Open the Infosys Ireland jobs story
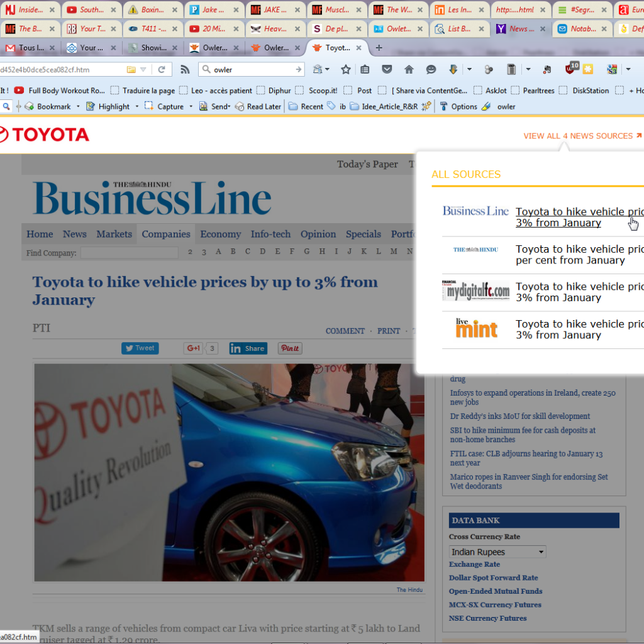 533,397
